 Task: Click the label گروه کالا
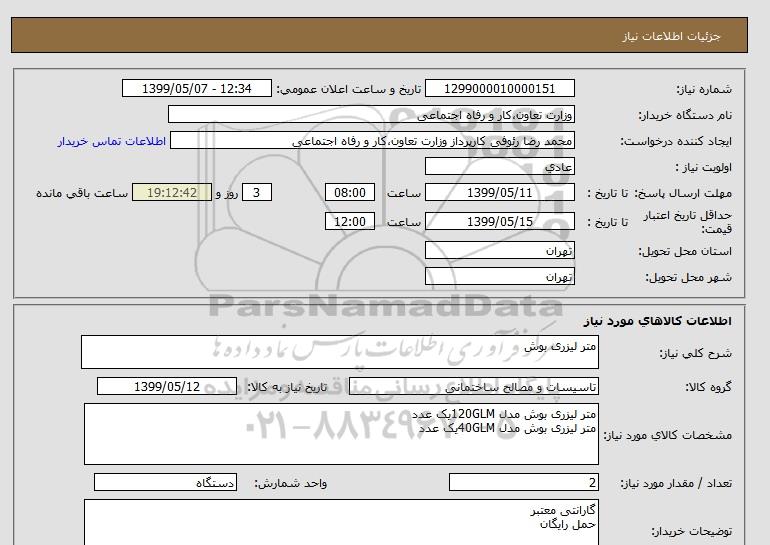708,387
